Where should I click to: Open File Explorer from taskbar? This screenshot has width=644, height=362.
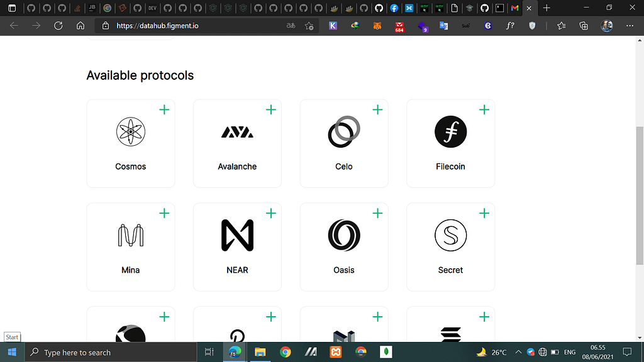click(x=260, y=352)
